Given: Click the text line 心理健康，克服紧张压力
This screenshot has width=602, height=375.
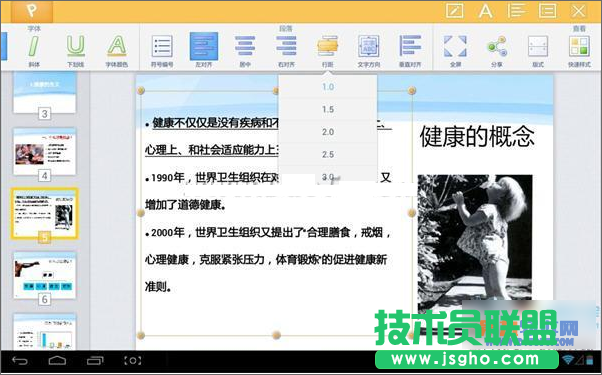Looking at the screenshot, I should pos(266,259).
